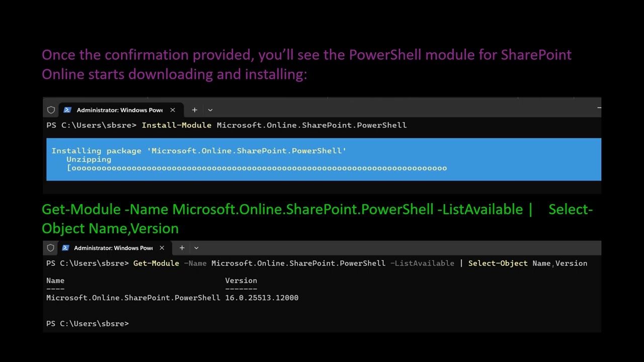Click the PowerShell icon on the lower terminal tab
The image size is (644, 362).
[x=65, y=248]
